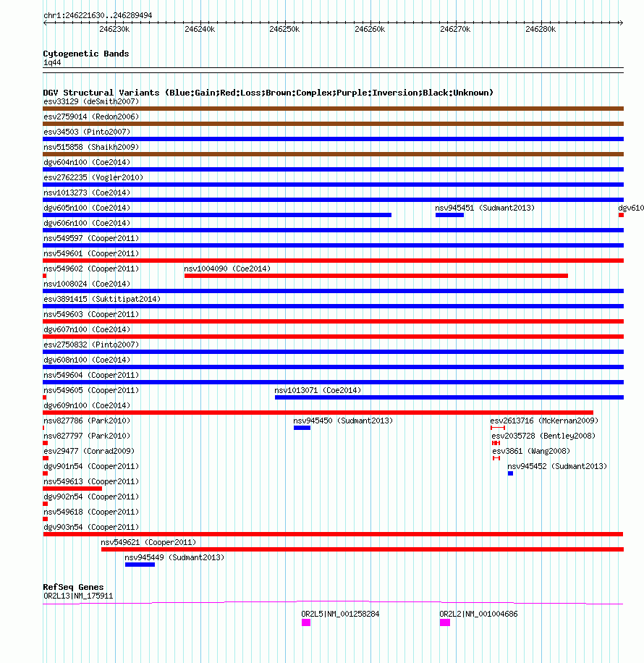Click esv3861 (Wang2008) label
Viewport: 644px width, 663px height.
coord(531,452)
